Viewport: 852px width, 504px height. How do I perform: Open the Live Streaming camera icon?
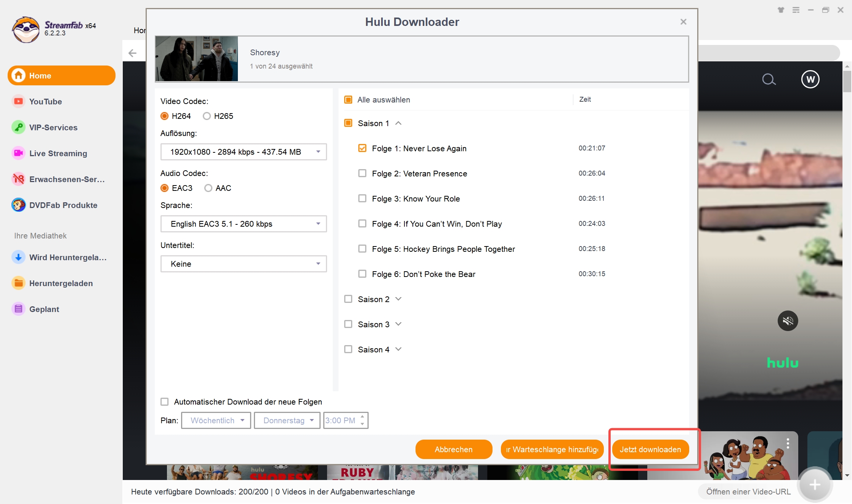18,153
